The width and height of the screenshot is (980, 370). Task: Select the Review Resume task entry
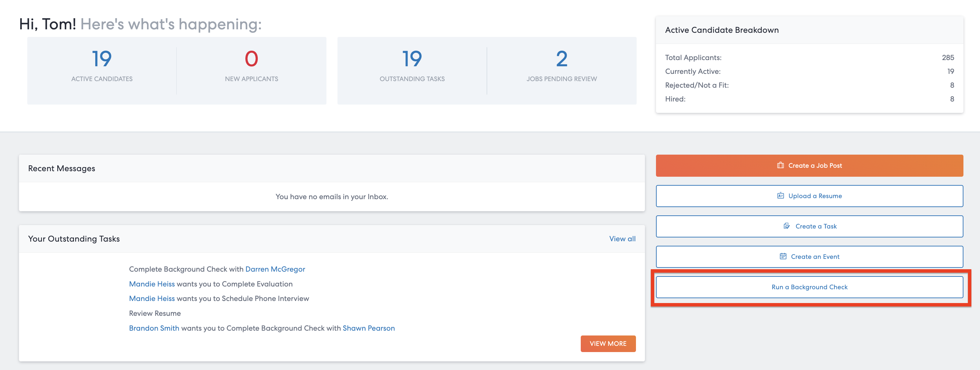click(x=155, y=313)
